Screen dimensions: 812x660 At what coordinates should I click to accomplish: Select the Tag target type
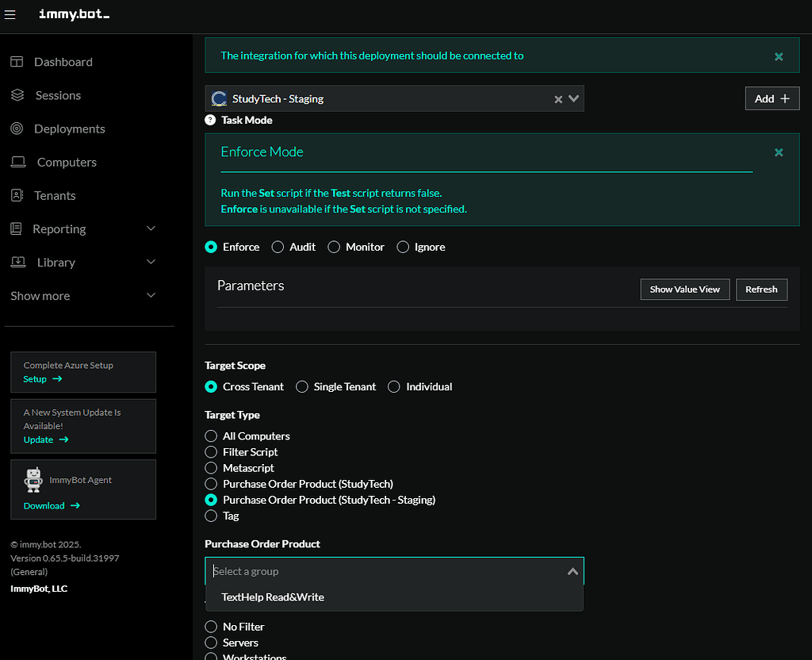coord(211,516)
